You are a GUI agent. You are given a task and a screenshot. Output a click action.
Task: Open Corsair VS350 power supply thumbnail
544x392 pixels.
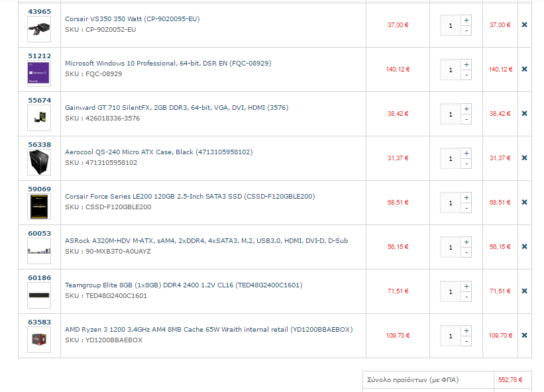tap(39, 29)
